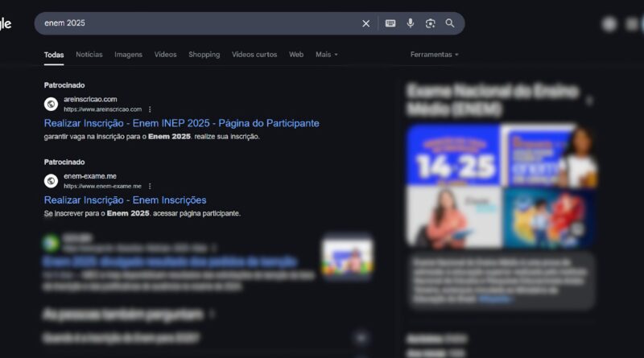Open 'Realizar Inscrição - Enem INEP 2025' link
This screenshot has height=358, width=644.
coord(181,123)
